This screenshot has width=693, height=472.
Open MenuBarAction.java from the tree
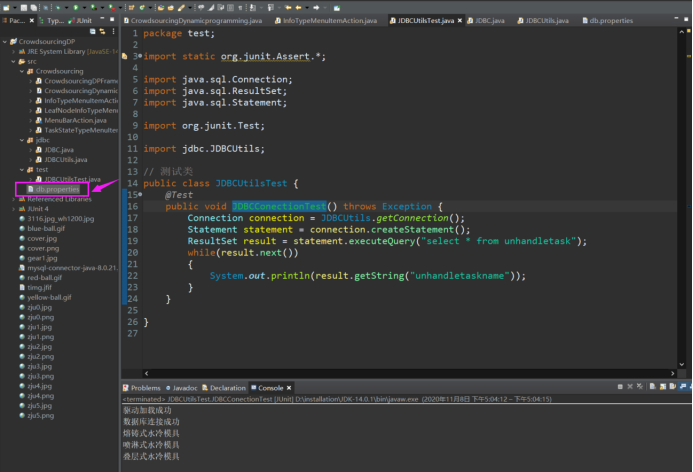[x=74, y=120]
